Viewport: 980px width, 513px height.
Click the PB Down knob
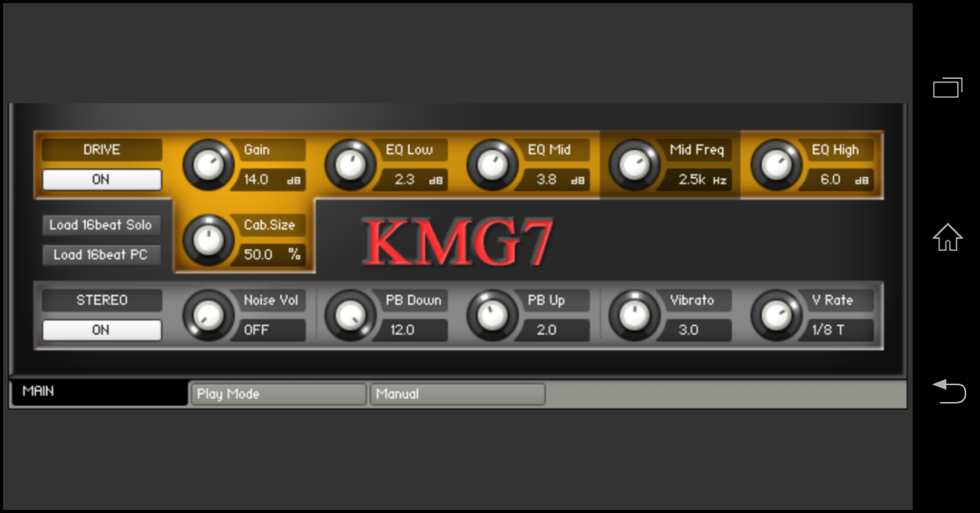pyautogui.click(x=351, y=315)
